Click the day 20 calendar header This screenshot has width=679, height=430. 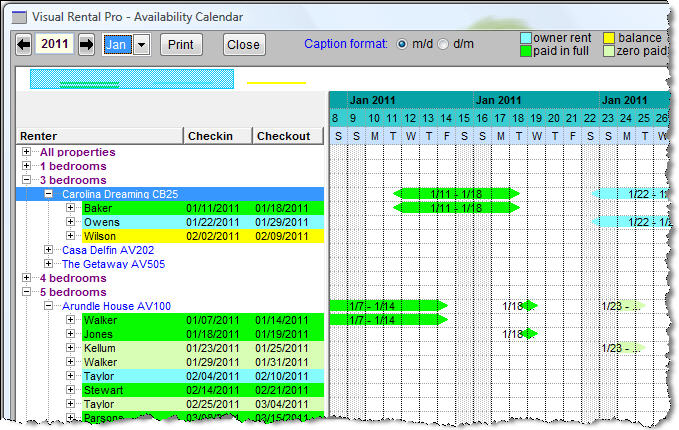(x=554, y=118)
